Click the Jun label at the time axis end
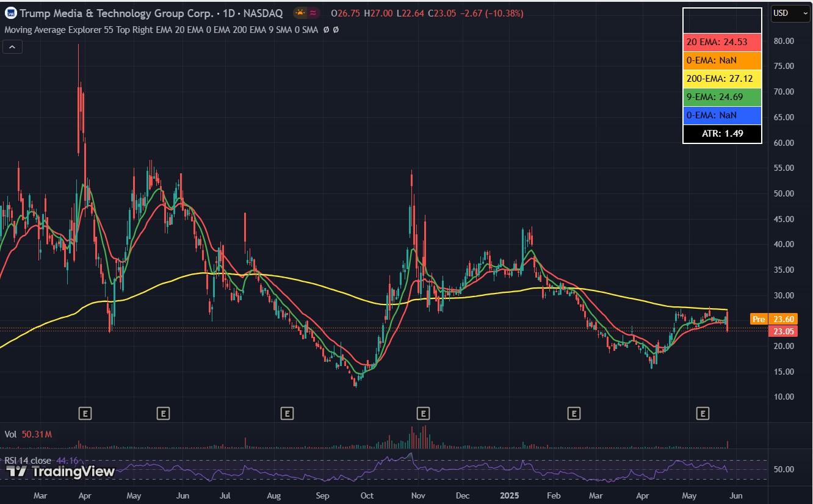 [x=736, y=496]
